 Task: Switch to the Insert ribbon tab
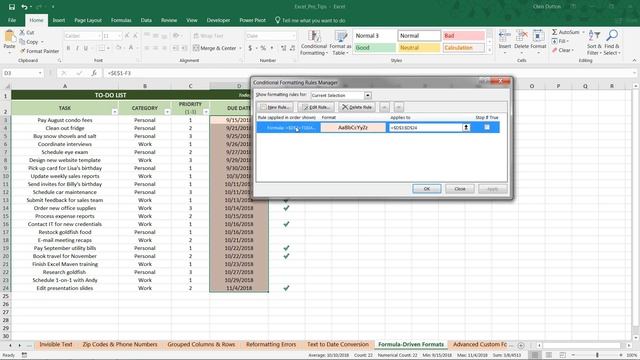click(59, 20)
